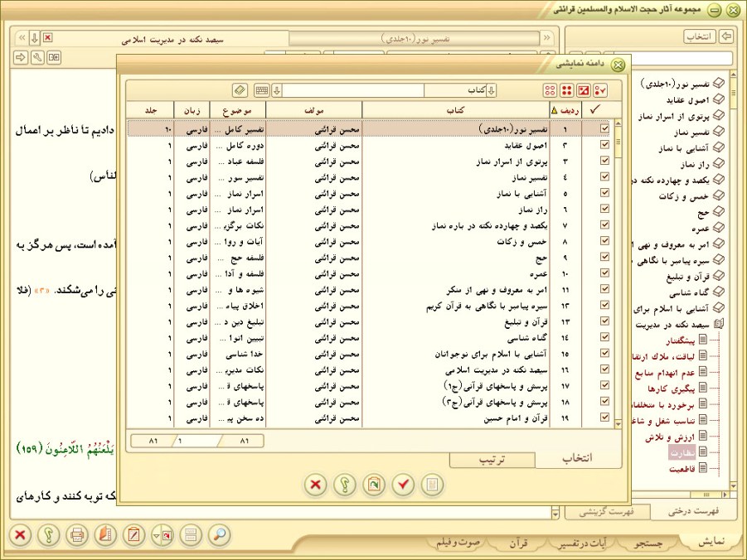Open the قرآن tab
The height and width of the screenshot is (560, 747).
click(517, 543)
